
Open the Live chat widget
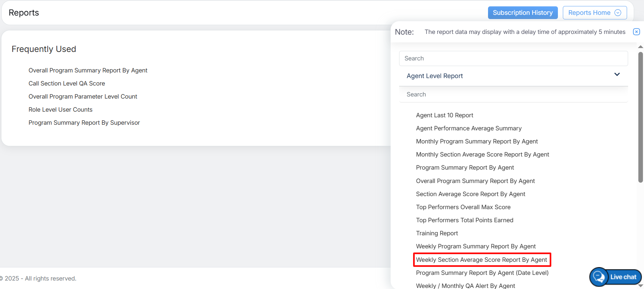[x=615, y=277]
